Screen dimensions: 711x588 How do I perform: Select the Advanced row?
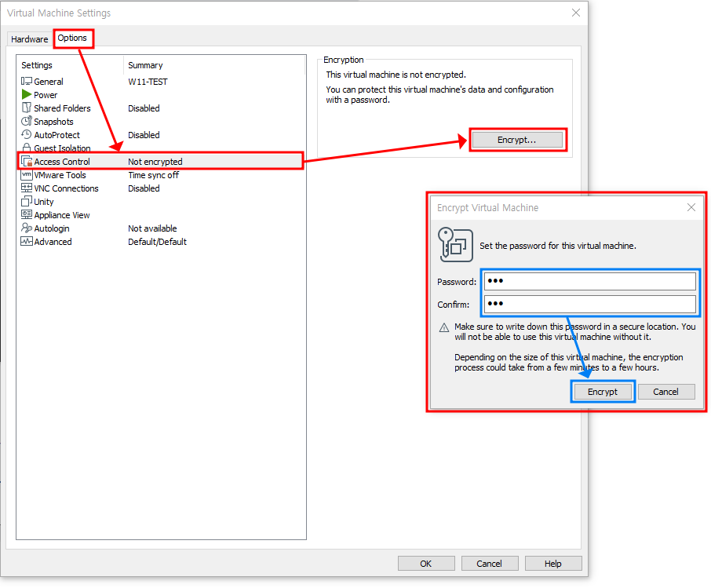point(161,241)
